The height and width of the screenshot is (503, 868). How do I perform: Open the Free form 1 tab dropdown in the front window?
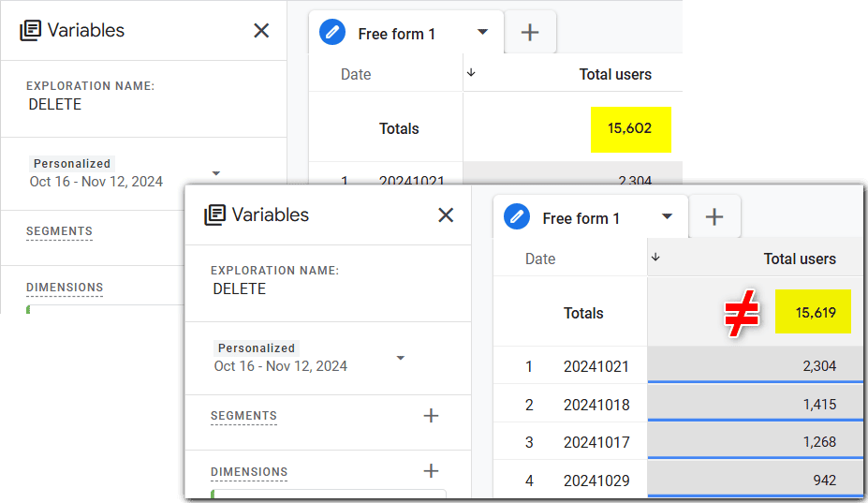point(667,216)
